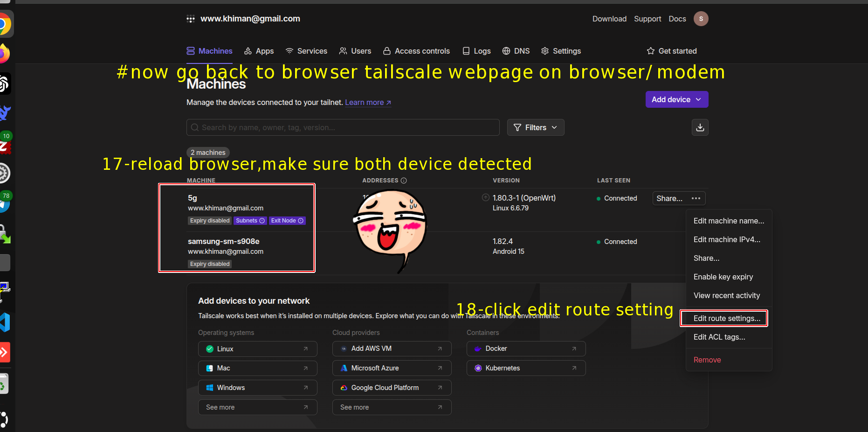Open system Settings gear in dock

[x=4, y=174]
